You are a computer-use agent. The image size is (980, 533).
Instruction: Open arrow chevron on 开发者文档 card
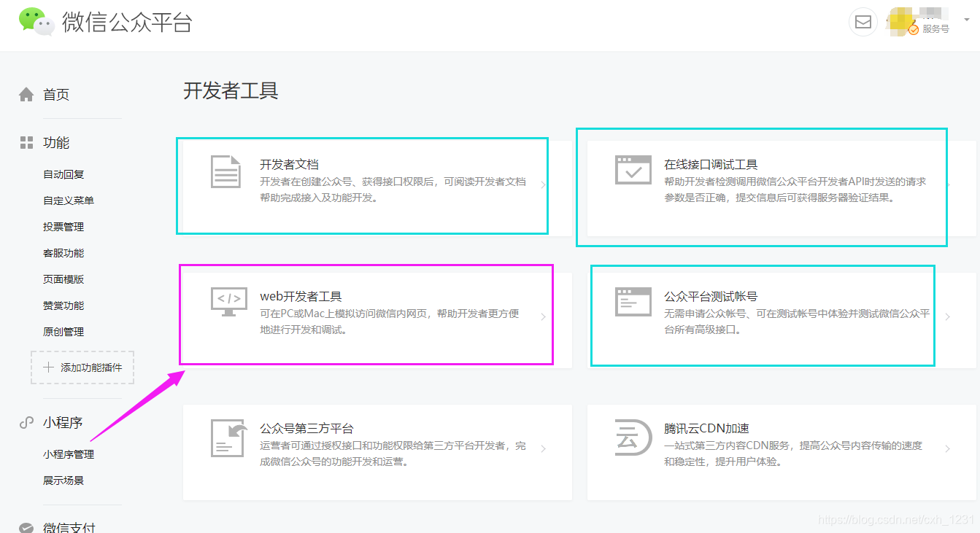[x=543, y=185]
